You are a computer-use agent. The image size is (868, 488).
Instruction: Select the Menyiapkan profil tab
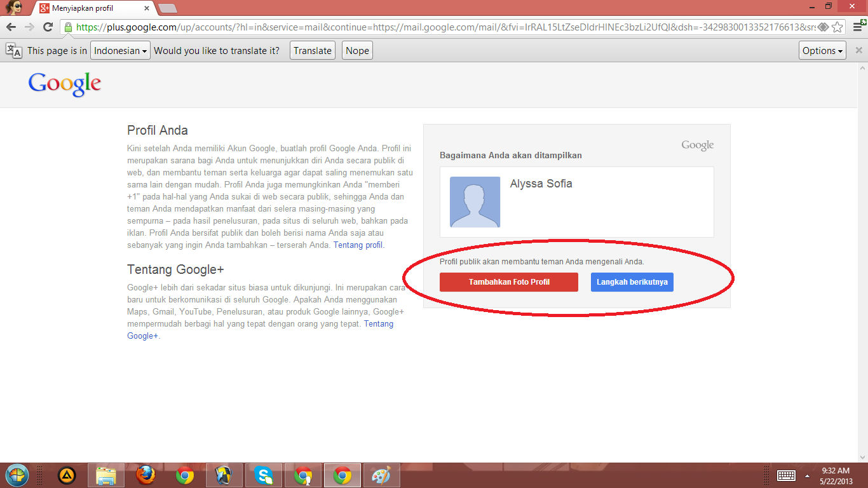95,8
